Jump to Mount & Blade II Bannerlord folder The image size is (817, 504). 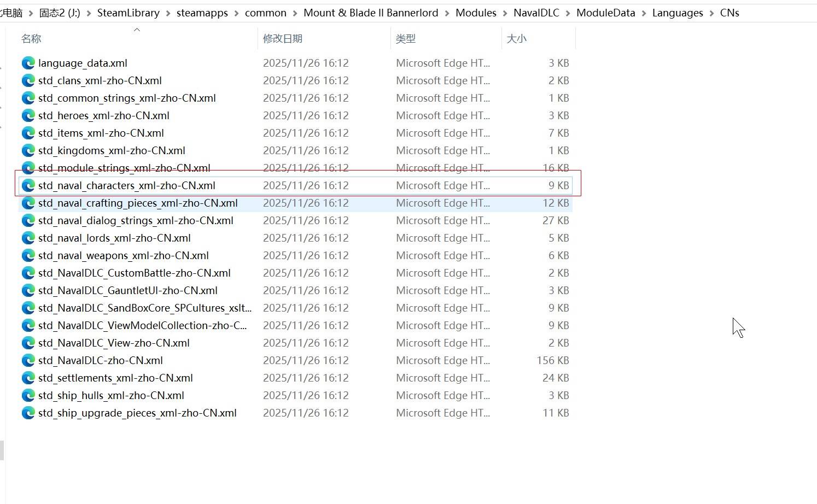pos(370,13)
